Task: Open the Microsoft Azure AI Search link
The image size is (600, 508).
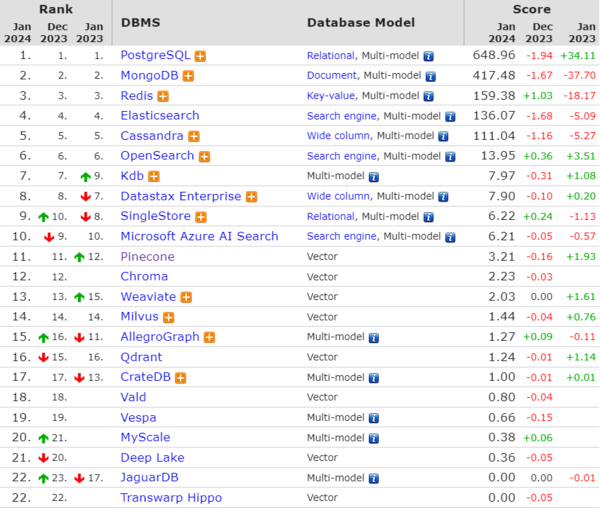Action: pyautogui.click(x=199, y=236)
